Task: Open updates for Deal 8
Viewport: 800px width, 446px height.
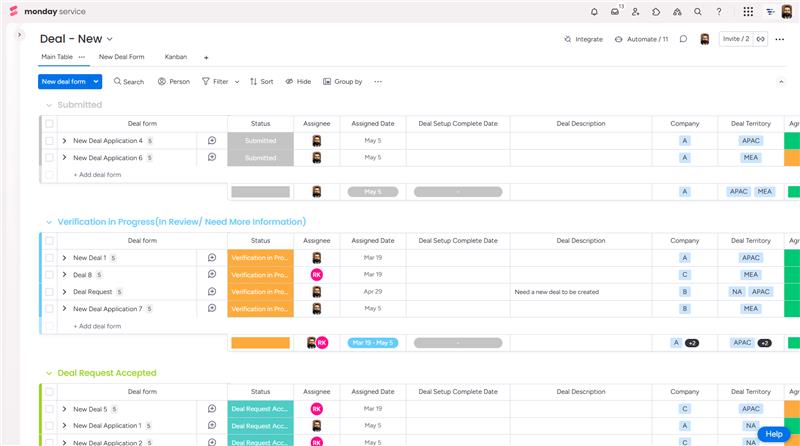Action: point(212,275)
